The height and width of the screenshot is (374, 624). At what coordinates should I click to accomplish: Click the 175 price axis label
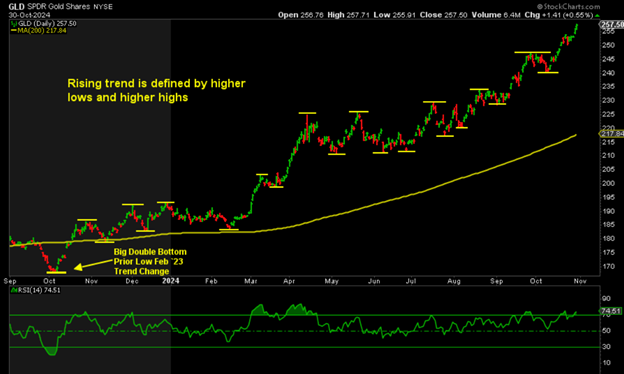pyautogui.click(x=608, y=253)
